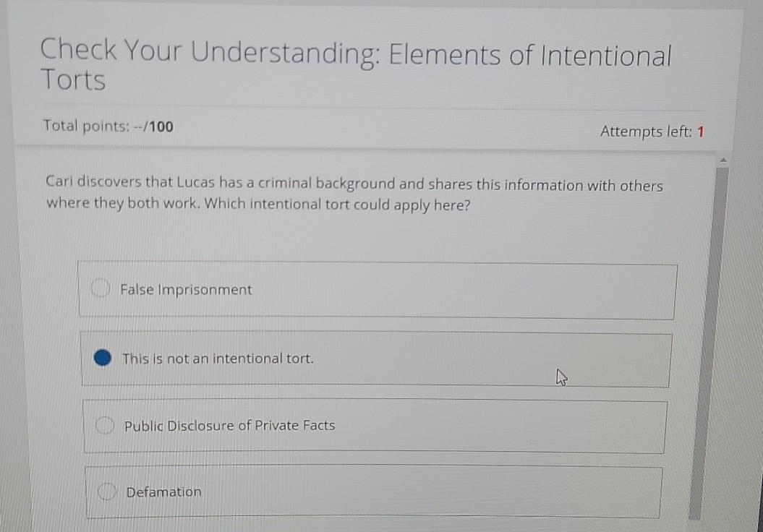Select the False Imprisonment radio button
Image resolution: width=763 pixels, height=532 pixels.
click(101, 288)
